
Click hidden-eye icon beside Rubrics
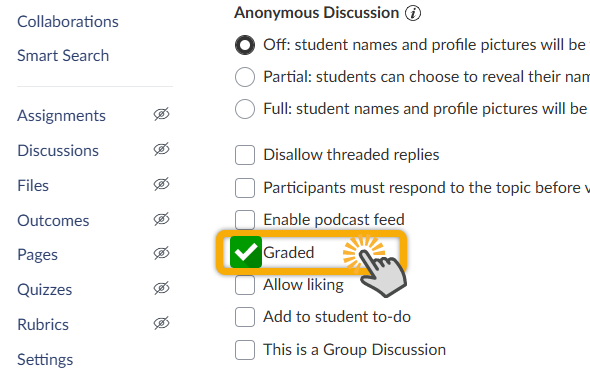(x=161, y=323)
